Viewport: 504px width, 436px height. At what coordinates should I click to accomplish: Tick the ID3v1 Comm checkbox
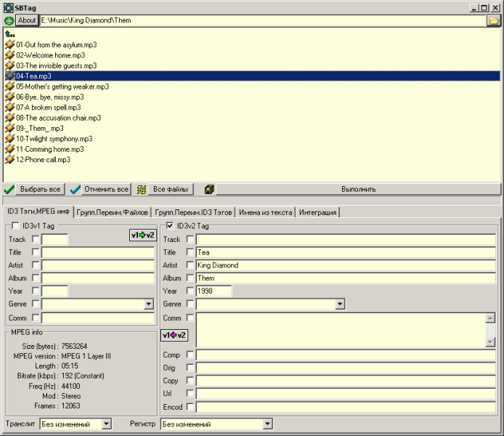tap(36, 318)
